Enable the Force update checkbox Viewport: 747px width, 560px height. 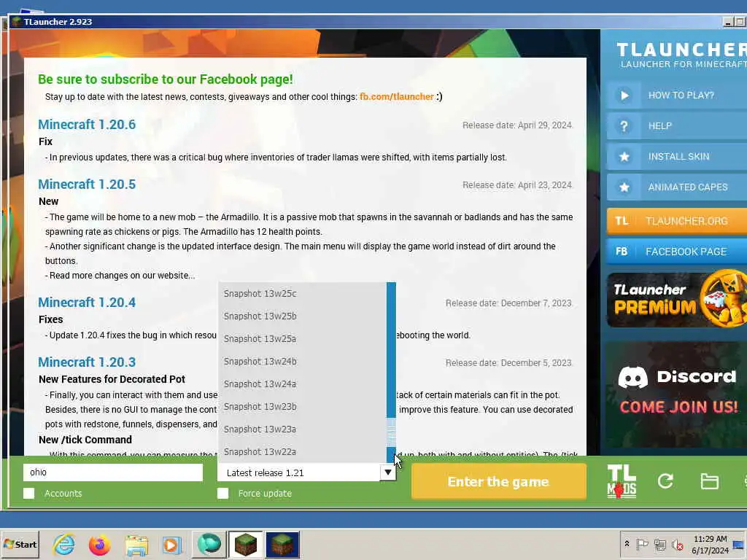[x=223, y=494]
